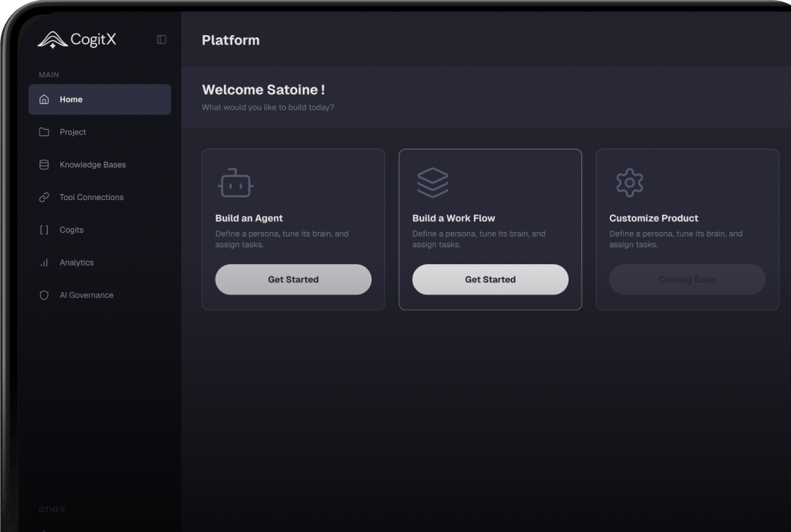Click Get Started under Build a Work Flow

pos(490,279)
